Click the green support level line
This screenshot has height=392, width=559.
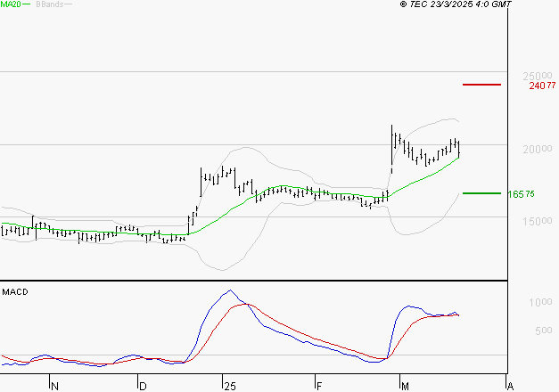[x=481, y=193]
